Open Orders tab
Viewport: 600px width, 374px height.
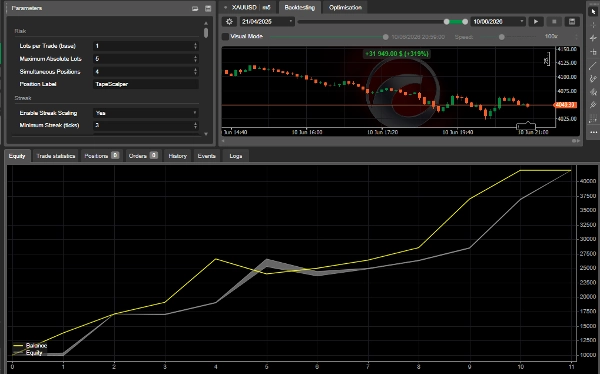coord(143,156)
